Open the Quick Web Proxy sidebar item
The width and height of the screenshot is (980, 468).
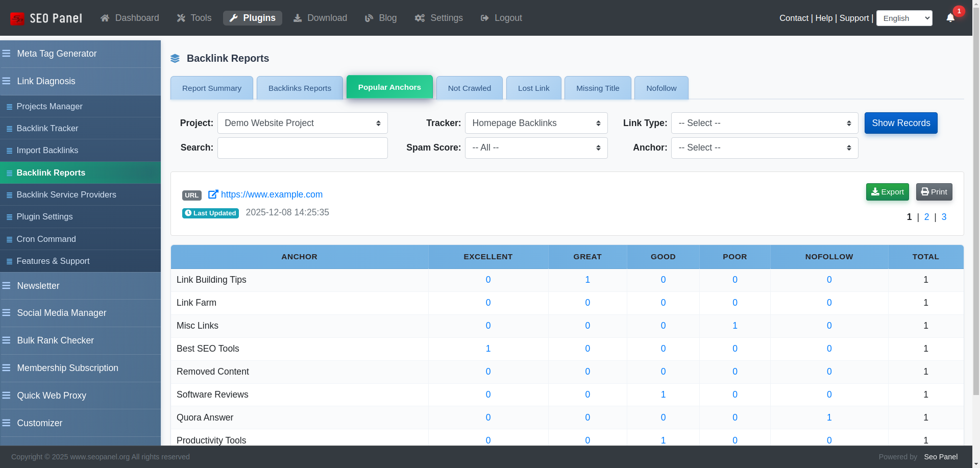coord(51,396)
